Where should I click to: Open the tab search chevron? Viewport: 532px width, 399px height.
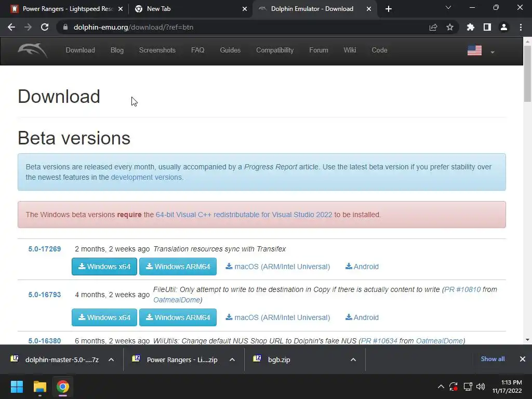448,7
